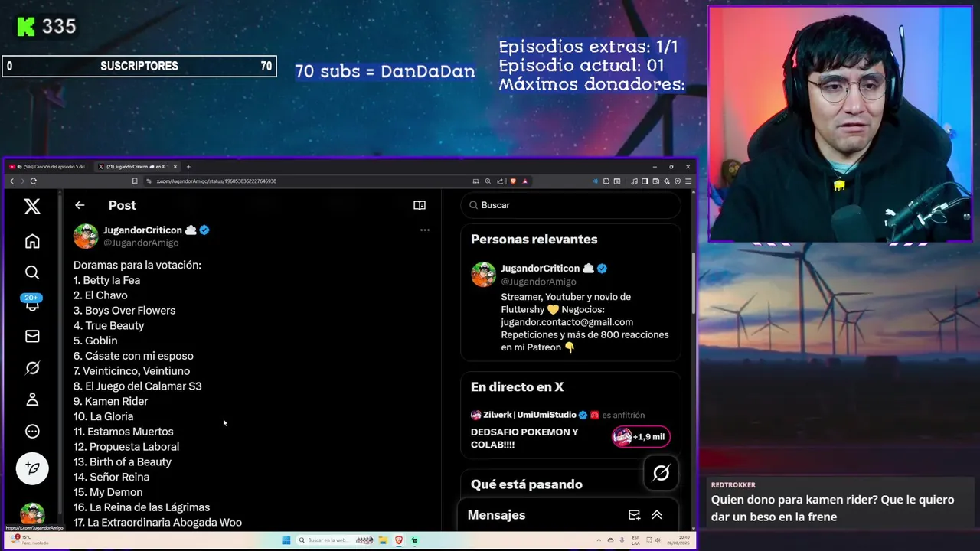Click the bookmark icon in address bar

(135, 181)
